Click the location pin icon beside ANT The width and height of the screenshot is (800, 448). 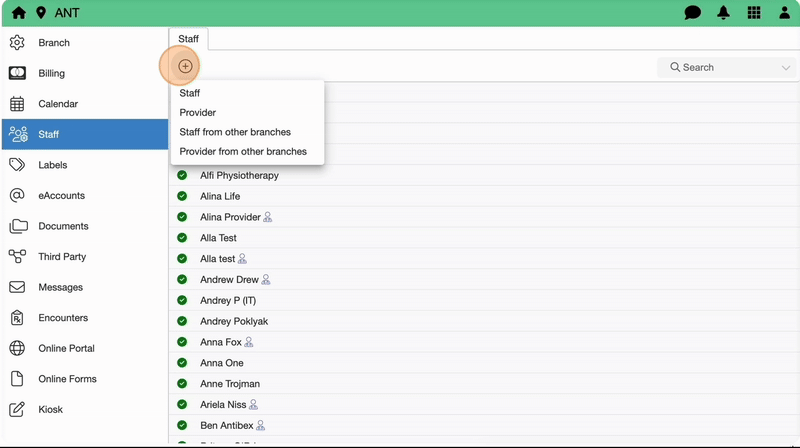point(41,13)
